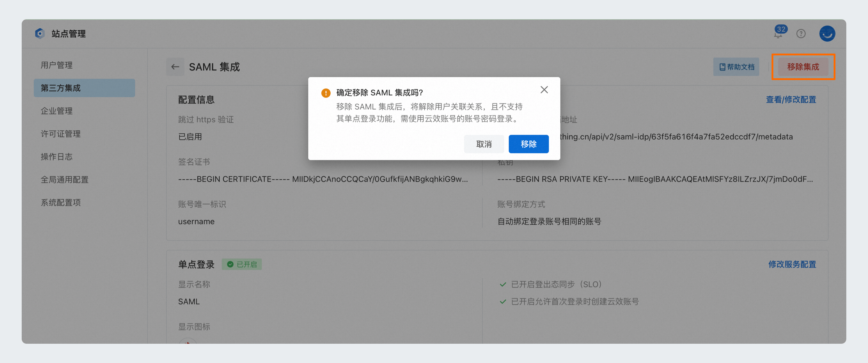Click the BEGIN CERTIFICATE signing certificate text
The width and height of the screenshot is (868, 363).
coord(323,179)
